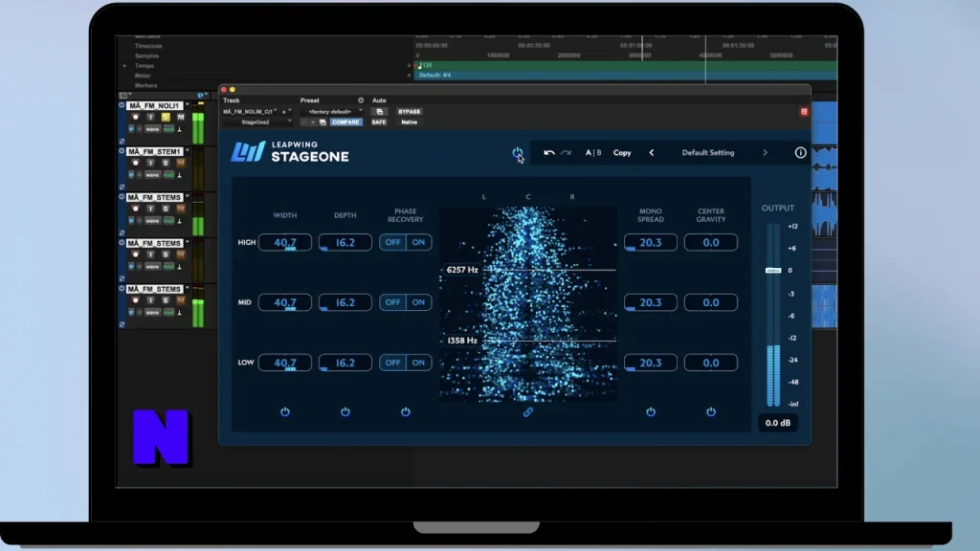Toggle the BYPASS button

coord(410,112)
